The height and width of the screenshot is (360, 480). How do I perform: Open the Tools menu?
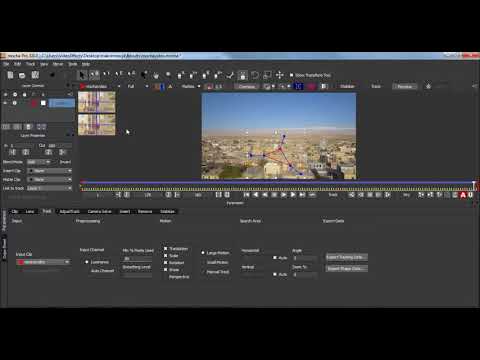[73, 64]
